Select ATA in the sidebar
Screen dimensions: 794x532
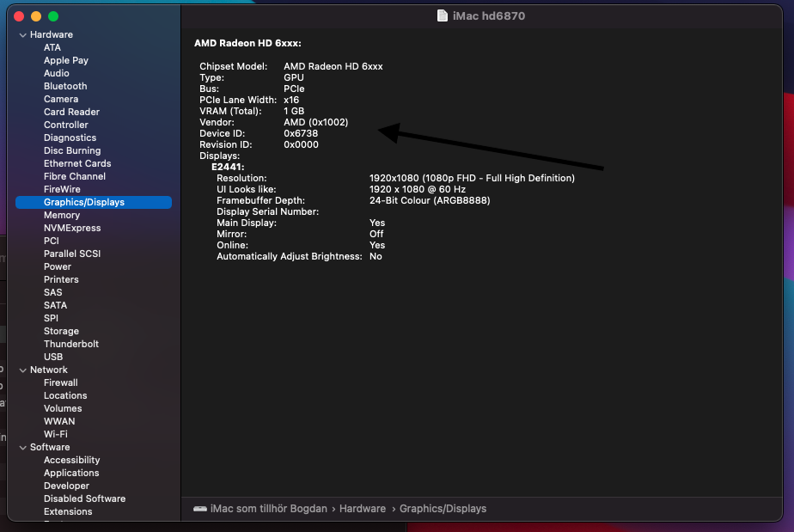[52, 47]
